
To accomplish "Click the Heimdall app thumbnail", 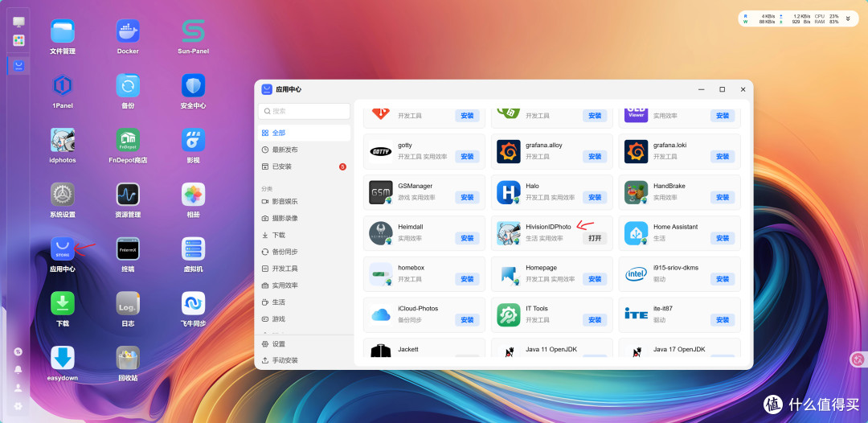I will (381, 233).
